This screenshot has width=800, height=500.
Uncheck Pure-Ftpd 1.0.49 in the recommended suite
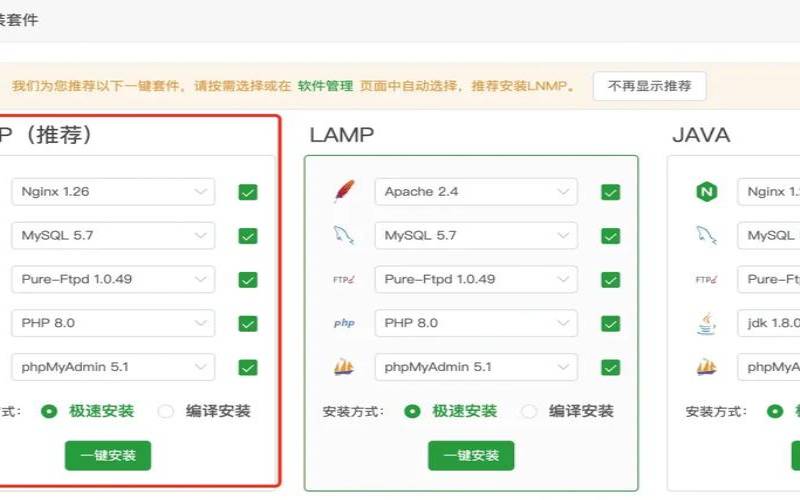coord(248,280)
